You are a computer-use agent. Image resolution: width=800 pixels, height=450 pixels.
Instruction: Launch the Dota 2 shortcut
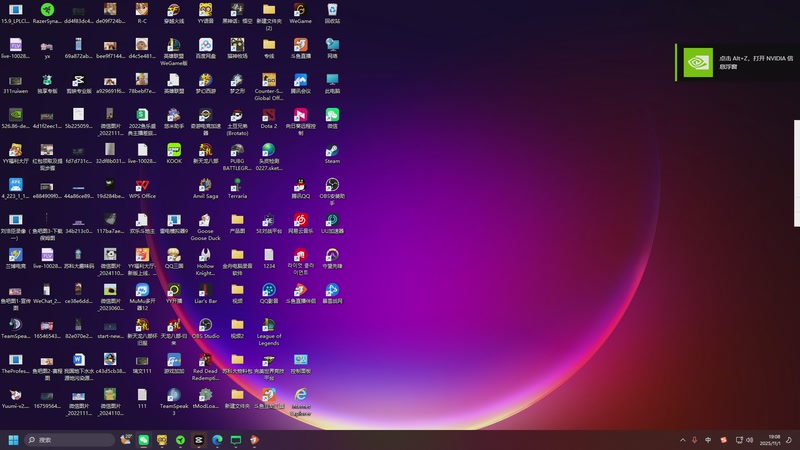point(269,118)
